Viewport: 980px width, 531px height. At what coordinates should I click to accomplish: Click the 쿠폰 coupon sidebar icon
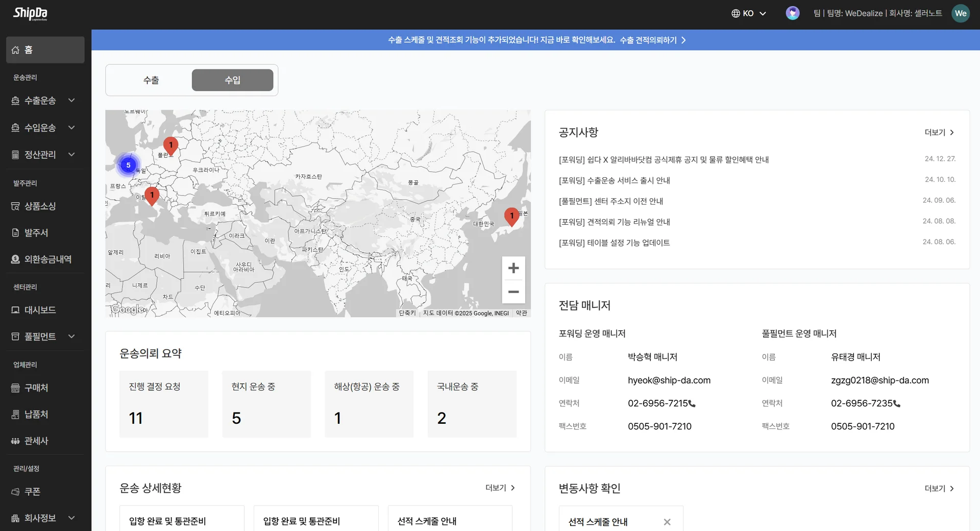point(15,491)
